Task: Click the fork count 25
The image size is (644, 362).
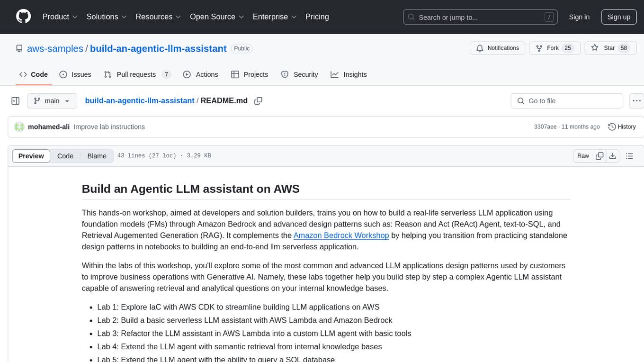Action: tap(568, 48)
